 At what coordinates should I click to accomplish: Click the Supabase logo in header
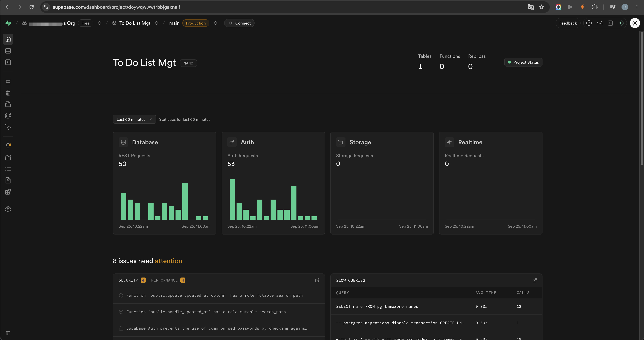pos(9,23)
